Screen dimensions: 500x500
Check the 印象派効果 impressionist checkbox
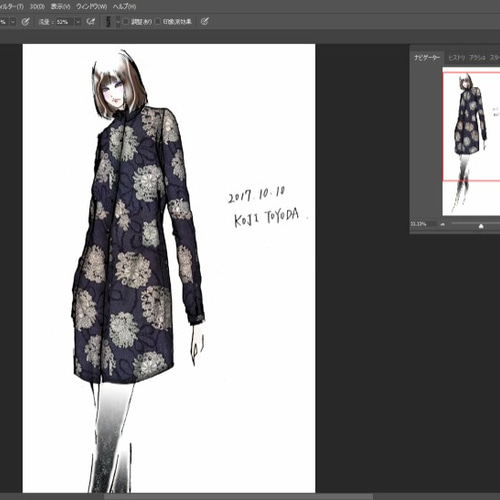(158, 22)
